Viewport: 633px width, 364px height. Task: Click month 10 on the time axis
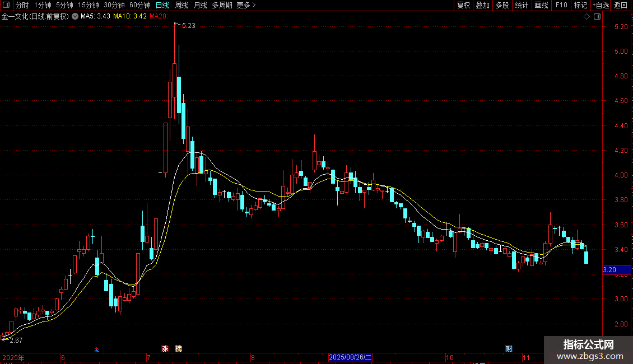point(450,357)
